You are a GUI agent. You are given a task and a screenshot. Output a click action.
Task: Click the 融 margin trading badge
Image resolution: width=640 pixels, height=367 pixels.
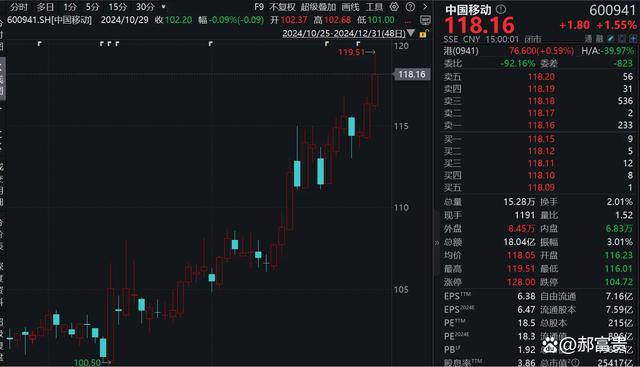tap(599, 39)
